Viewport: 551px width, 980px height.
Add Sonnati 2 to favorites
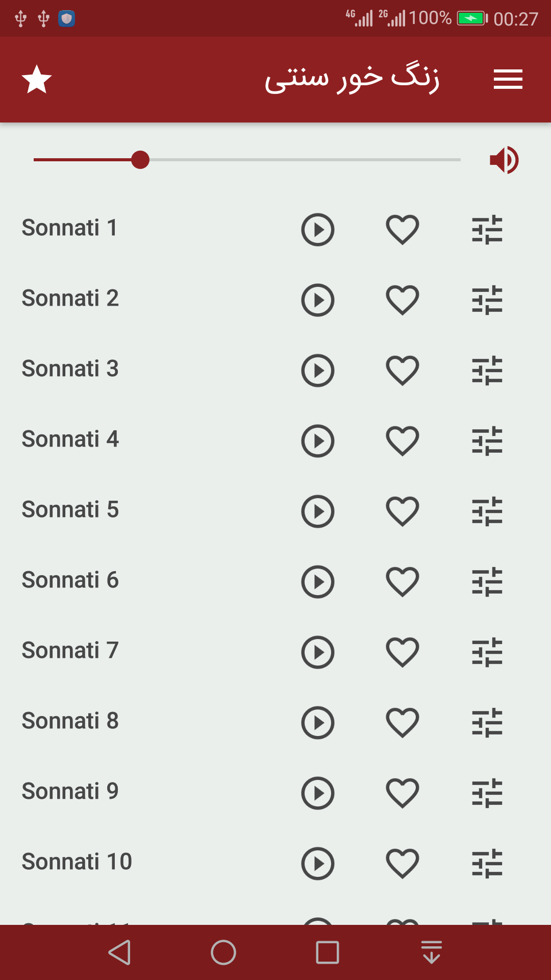pyautogui.click(x=403, y=300)
